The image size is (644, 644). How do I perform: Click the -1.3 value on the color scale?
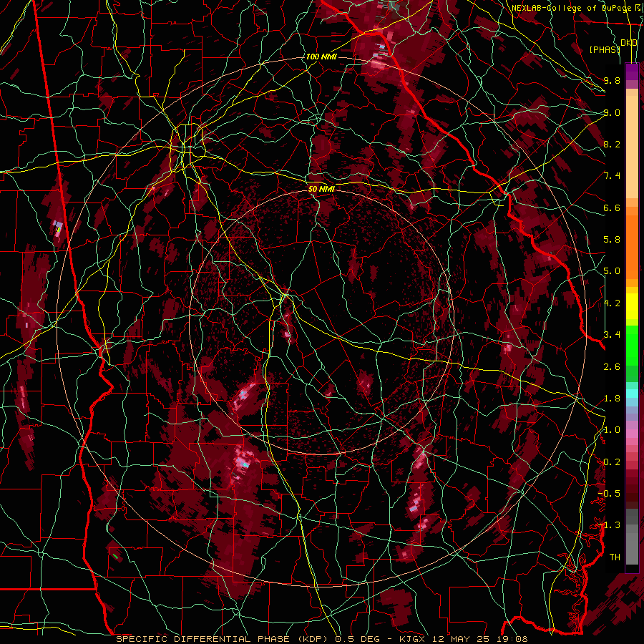[x=609, y=525]
